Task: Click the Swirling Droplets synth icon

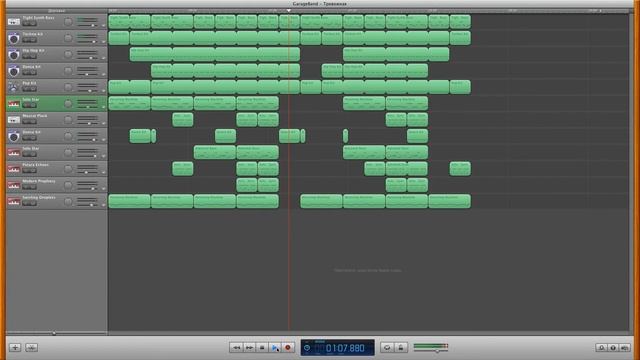Action: point(14,202)
